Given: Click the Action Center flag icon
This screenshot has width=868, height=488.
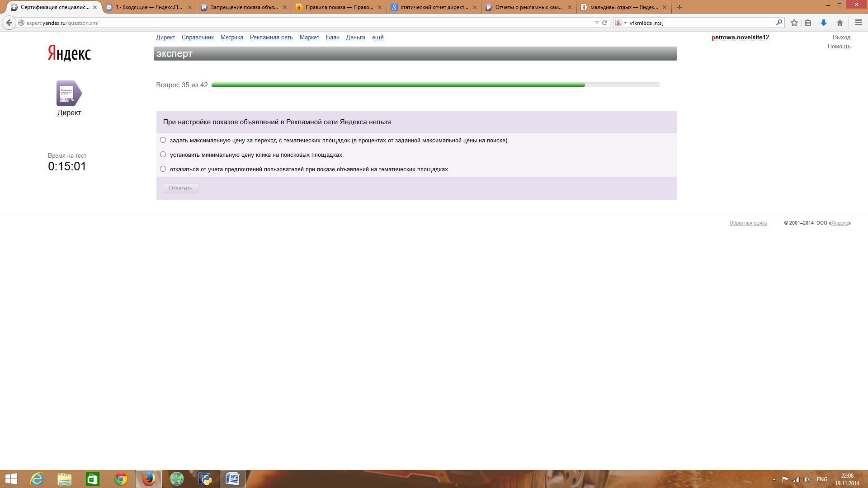Looking at the screenshot, I should (x=785, y=479).
